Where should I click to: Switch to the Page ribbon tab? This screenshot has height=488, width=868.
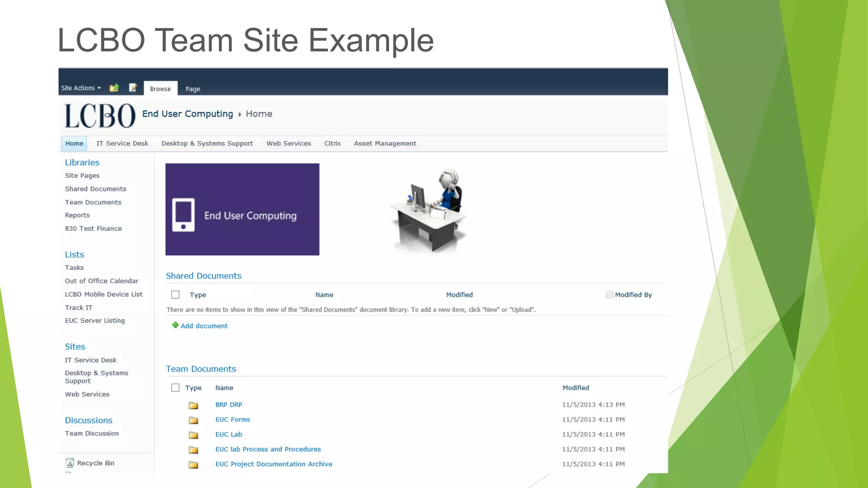tap(193, 89)
